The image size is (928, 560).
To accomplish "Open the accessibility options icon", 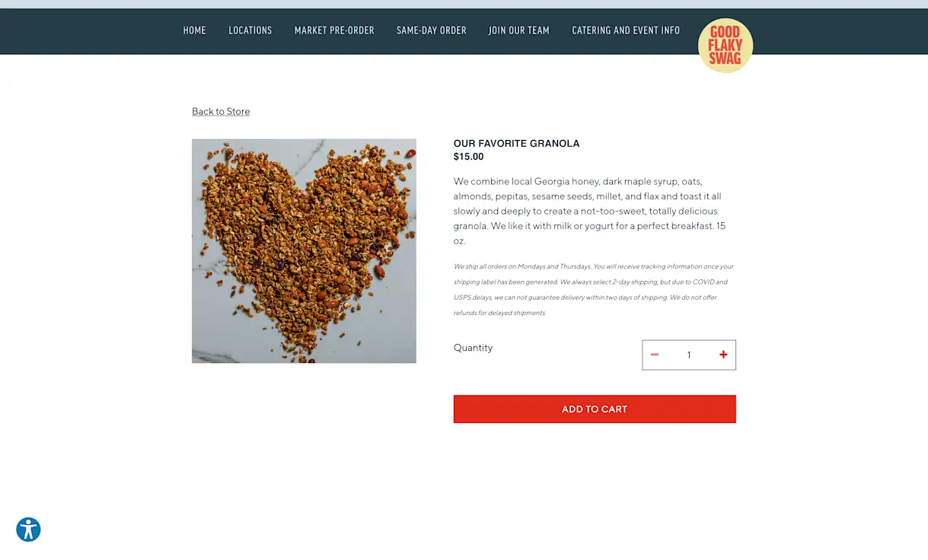I will (28, 530).
